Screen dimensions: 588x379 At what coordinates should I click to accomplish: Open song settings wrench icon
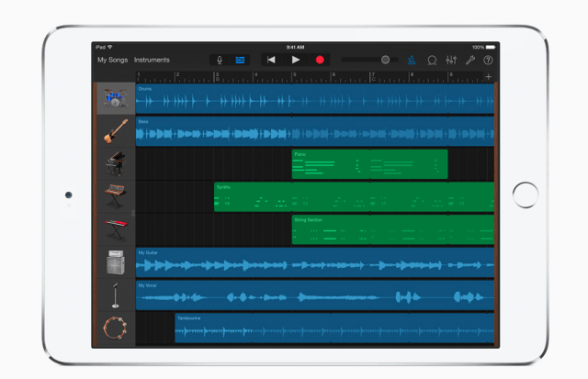(470, 60)
